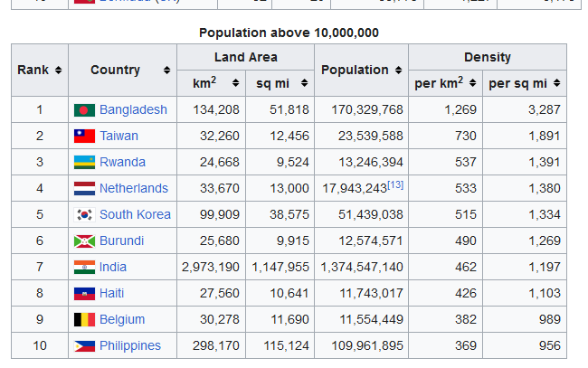Click the Netherlands flag icon
588x368 pixels.
84,189
